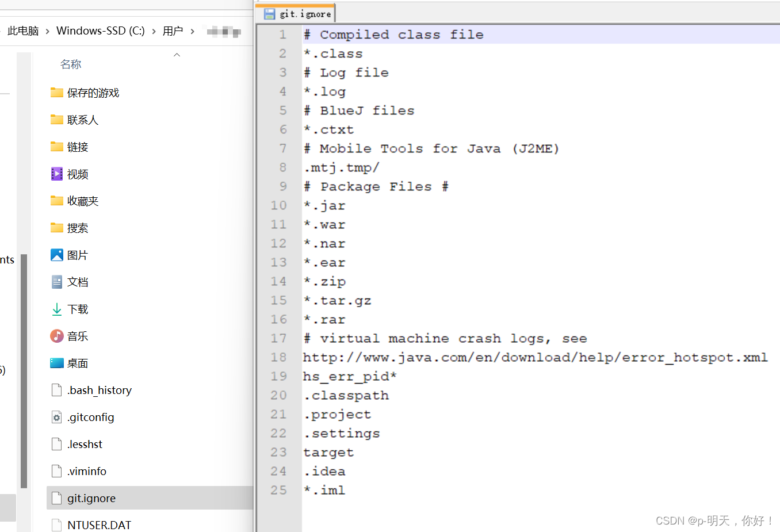The height and width of the screenshot is (532, 780).
Task: Place cursor on '*.tar.gz' line
Action: pyautogui.click(x=337, y=300)
